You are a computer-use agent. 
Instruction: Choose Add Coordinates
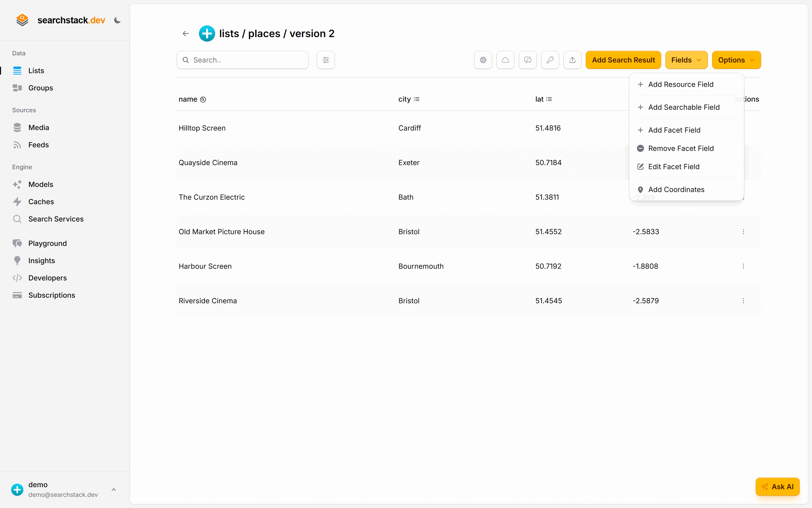686,189
